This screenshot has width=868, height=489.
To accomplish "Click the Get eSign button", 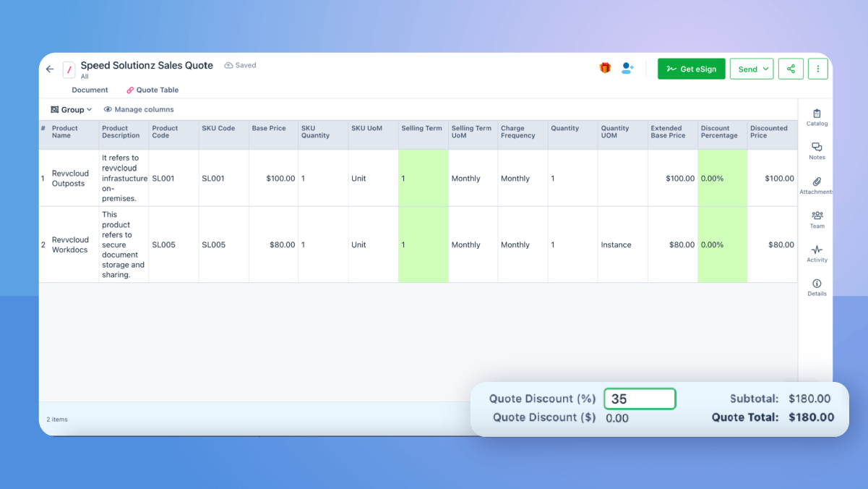I will tap(691, 68).
